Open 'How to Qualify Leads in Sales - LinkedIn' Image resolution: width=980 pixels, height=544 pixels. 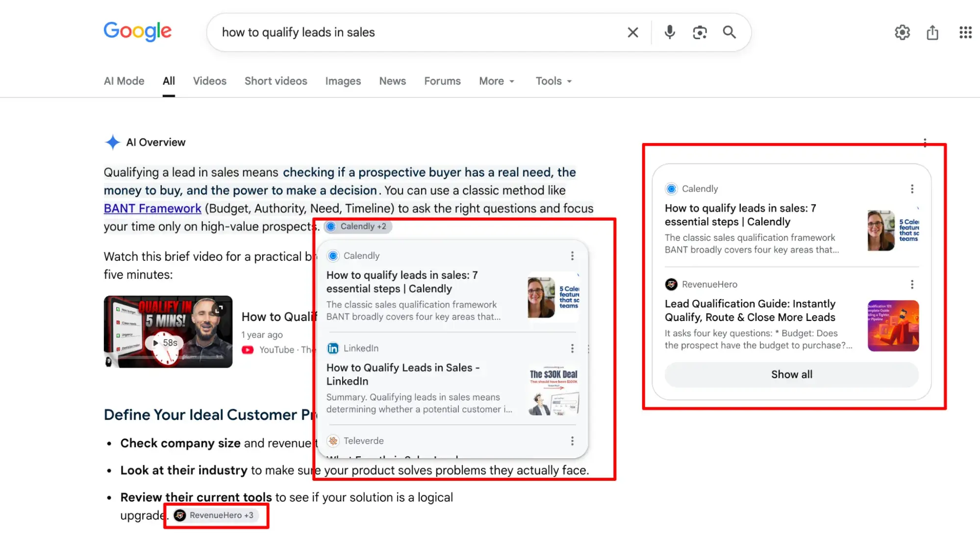(403, 374)
